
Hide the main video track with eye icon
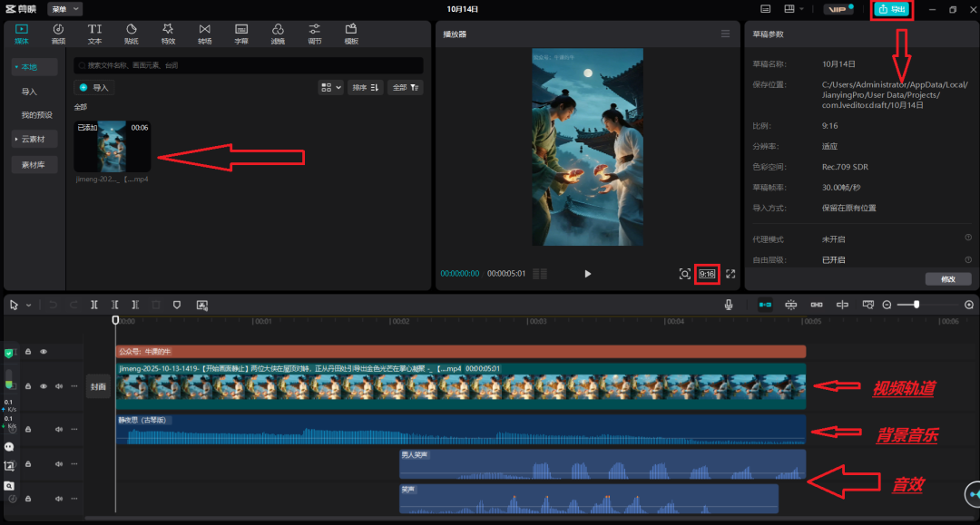point(44,386)
